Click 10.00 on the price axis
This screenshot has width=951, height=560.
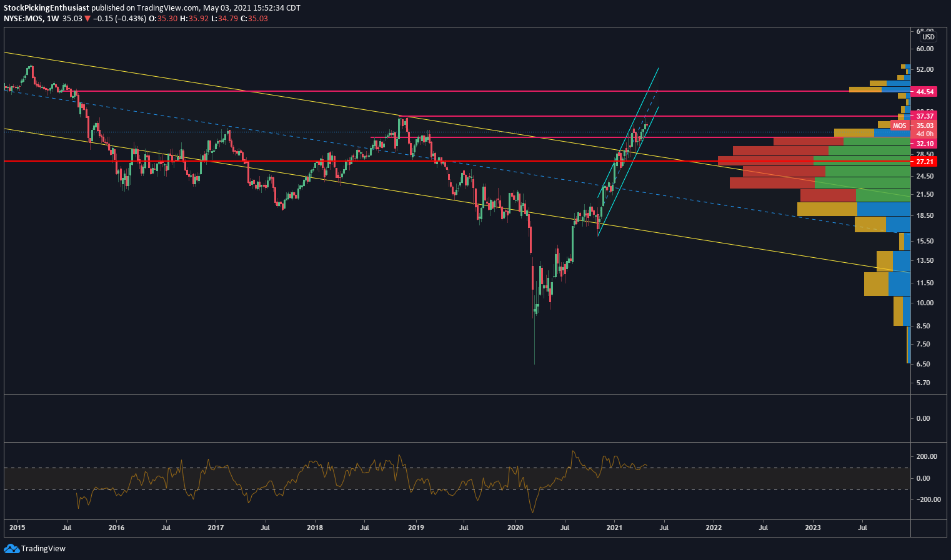click(x=925, y=303)
